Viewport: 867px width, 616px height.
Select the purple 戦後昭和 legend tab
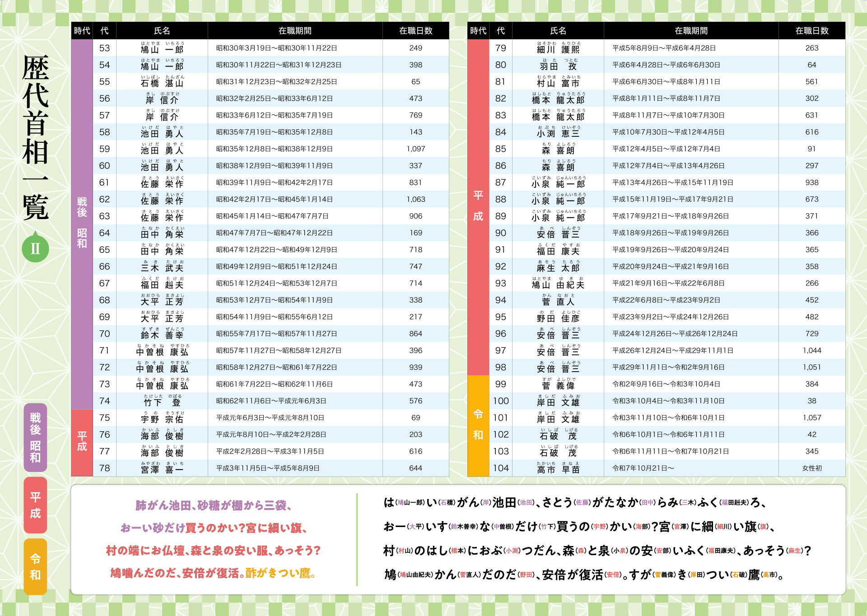click(x=35, y=437)
